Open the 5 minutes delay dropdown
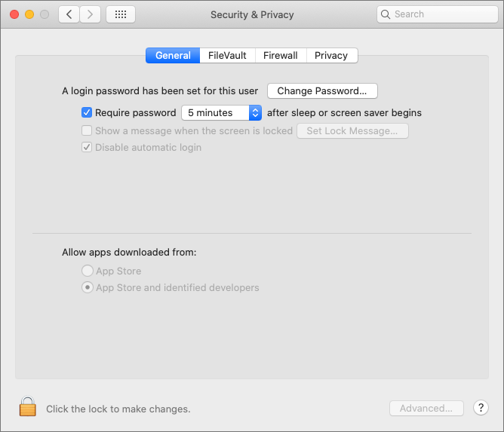The height and width of the screenshot is (432, 504). tap(222, 113)
